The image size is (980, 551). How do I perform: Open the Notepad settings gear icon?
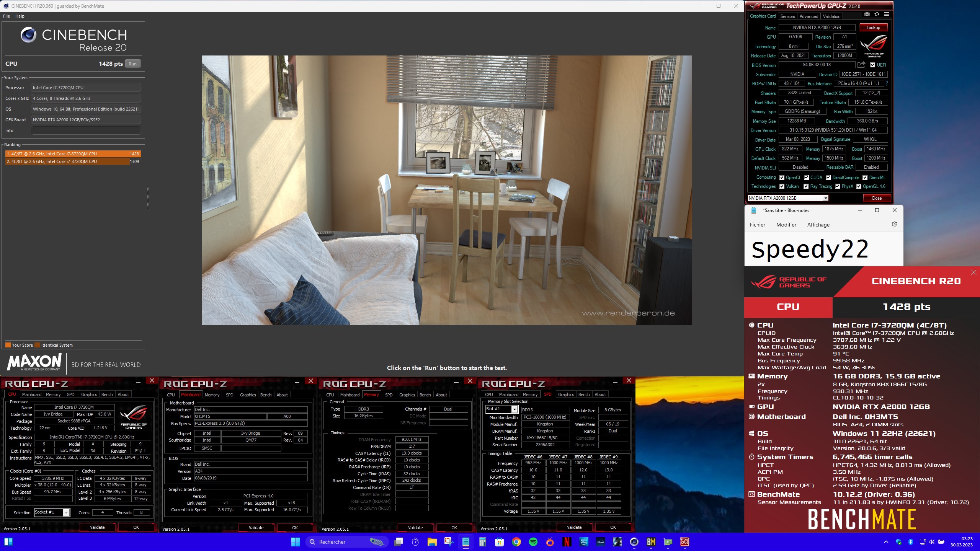(895, 225)
